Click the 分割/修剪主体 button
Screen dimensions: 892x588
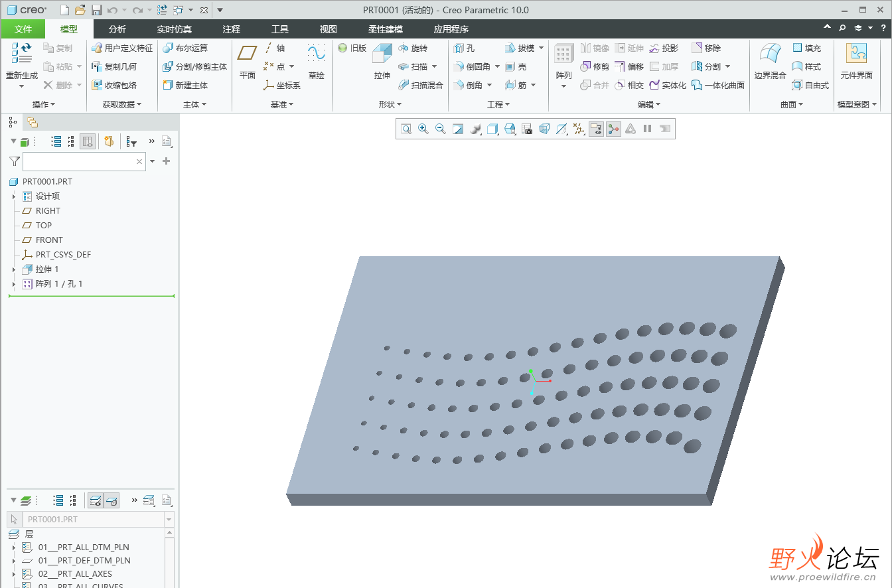coord(195,67)
